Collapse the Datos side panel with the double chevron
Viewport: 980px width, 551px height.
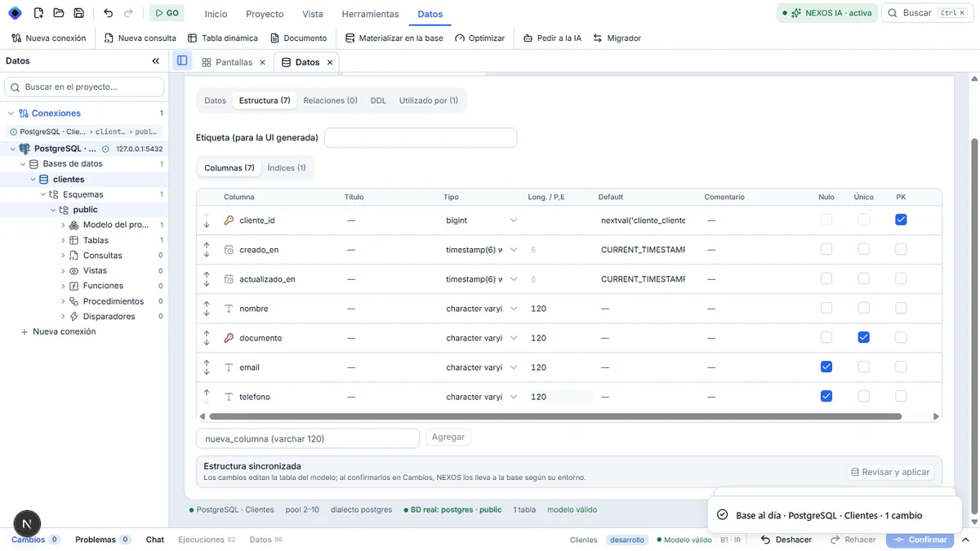click(x=156, y=61)
